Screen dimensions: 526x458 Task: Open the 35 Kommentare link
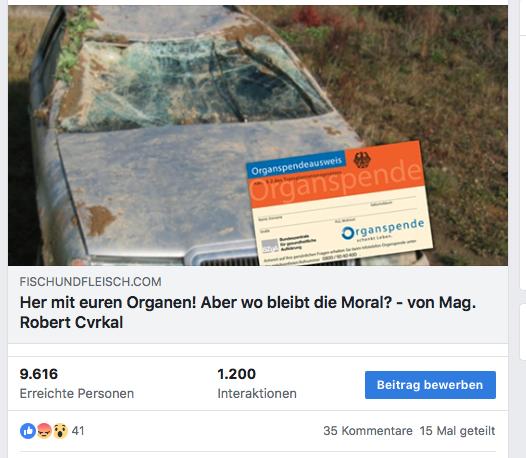[368, 431]
